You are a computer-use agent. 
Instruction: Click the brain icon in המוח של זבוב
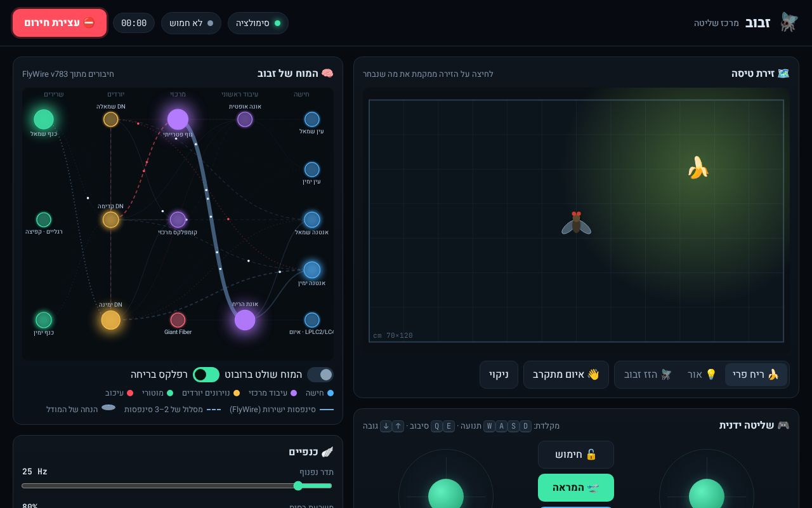click(x=327, y=74)
